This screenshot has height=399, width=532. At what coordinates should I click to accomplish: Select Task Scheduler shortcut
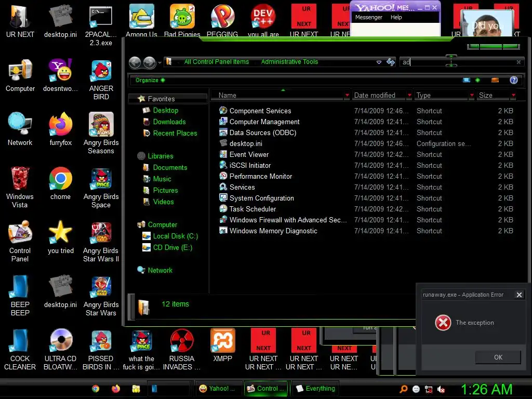coord(252,209)
